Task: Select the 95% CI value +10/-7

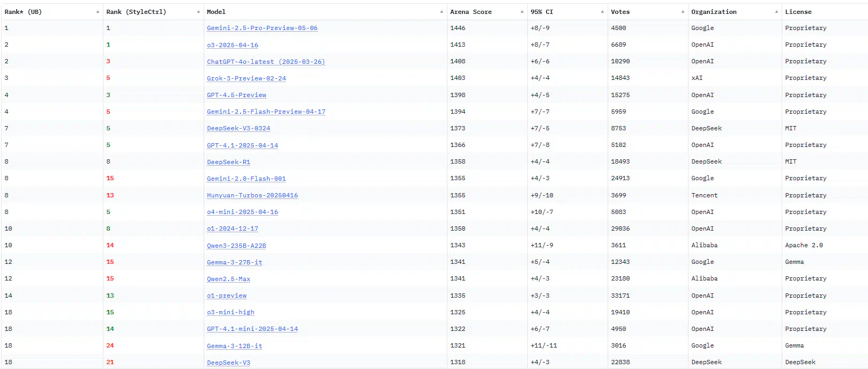Action: click(x=542, y=212)
